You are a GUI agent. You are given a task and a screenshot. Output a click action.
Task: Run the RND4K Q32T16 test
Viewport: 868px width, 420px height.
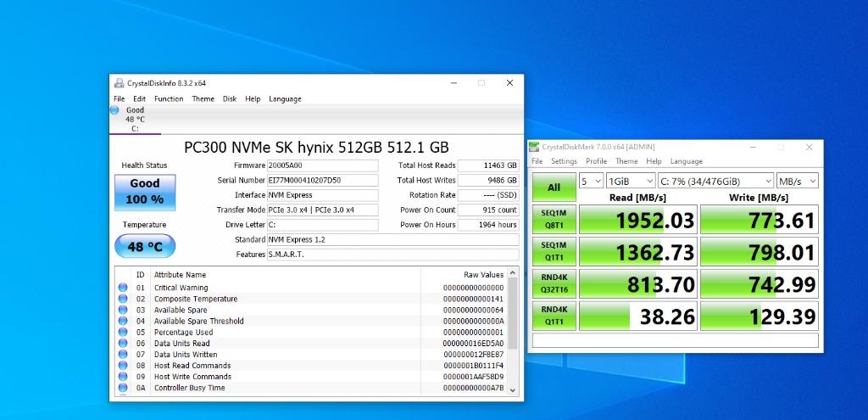tap(554, 283)
